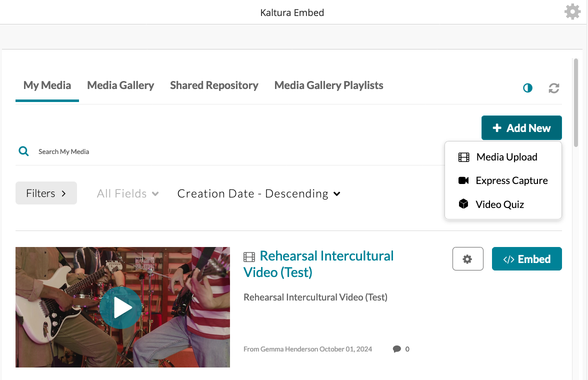Click the camera icon beside Express Capture
The height and width of the screenshot is (380, 588).
click(x=463, y=180)
